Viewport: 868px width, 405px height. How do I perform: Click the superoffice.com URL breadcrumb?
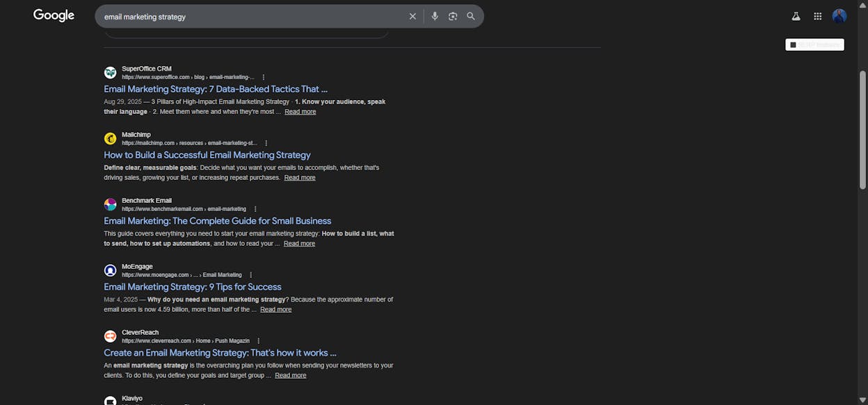pyautogui.click(x=188, y=77)
